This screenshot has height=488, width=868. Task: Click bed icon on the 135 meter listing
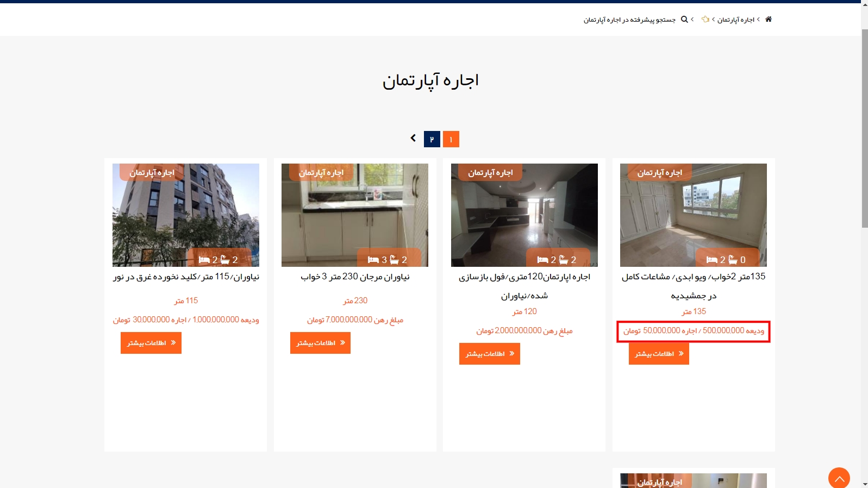pos(712,260)
